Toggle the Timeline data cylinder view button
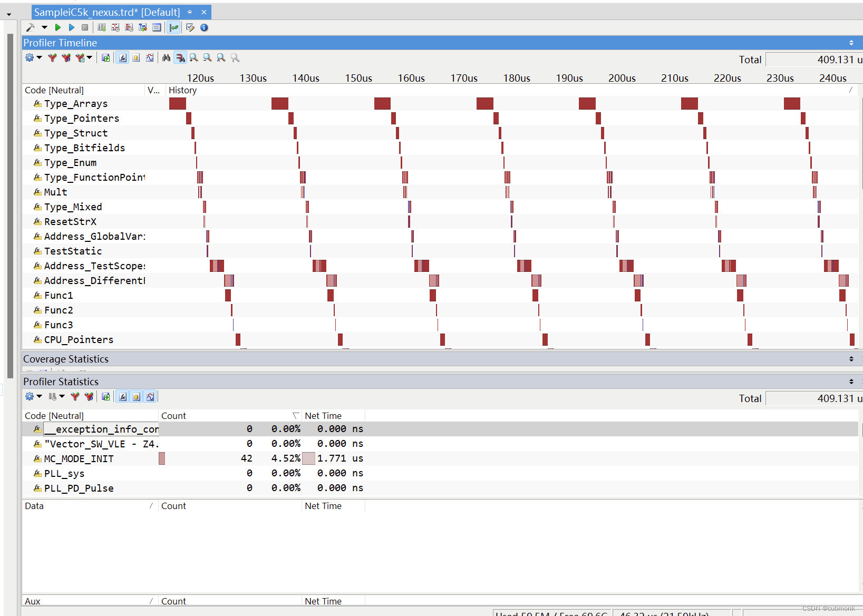This screenshot has height=616, width=863. pyautogui.click(x=136, y=57)
